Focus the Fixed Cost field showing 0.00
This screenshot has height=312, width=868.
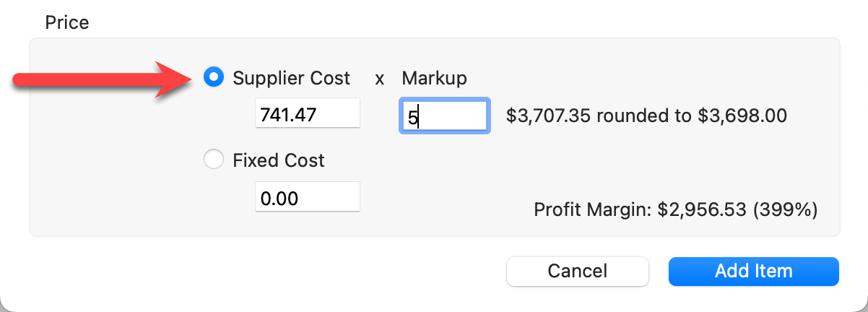pyautogui.click(x=307, y=198)
